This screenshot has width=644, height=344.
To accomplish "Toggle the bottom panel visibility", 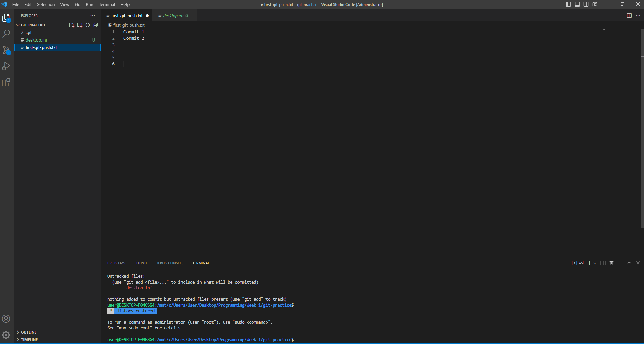I will (x=578, y=4).
